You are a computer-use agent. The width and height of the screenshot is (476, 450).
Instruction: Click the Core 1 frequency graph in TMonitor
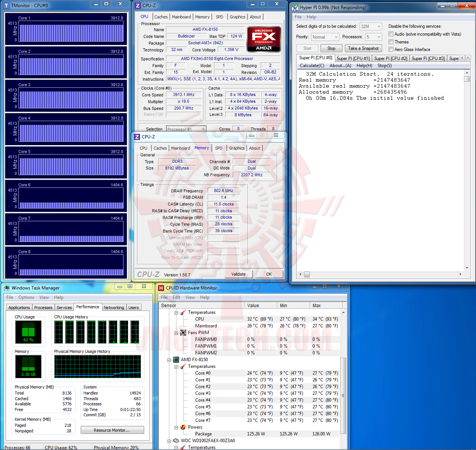pos(71,31)
